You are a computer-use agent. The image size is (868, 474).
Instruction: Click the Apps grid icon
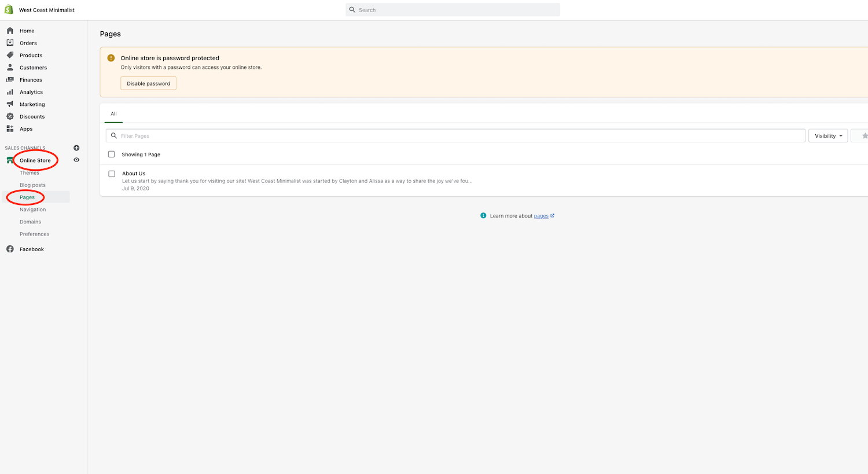(10, 128)
